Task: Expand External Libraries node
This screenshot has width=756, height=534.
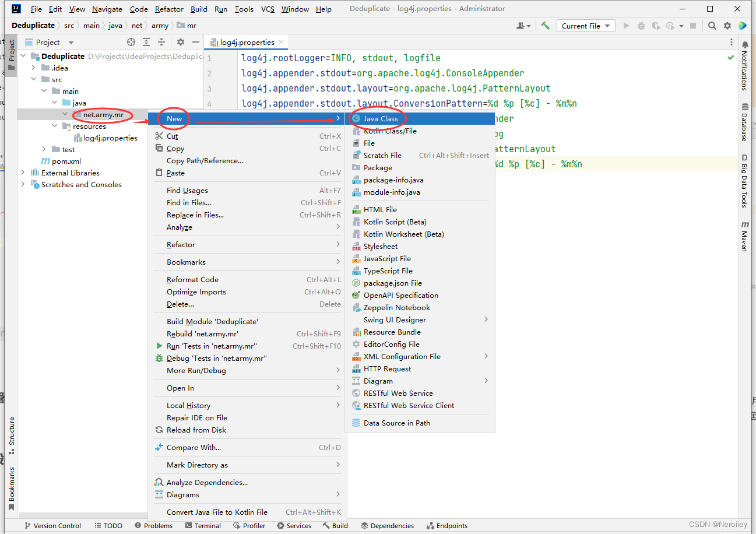Action: pos(23,173)
